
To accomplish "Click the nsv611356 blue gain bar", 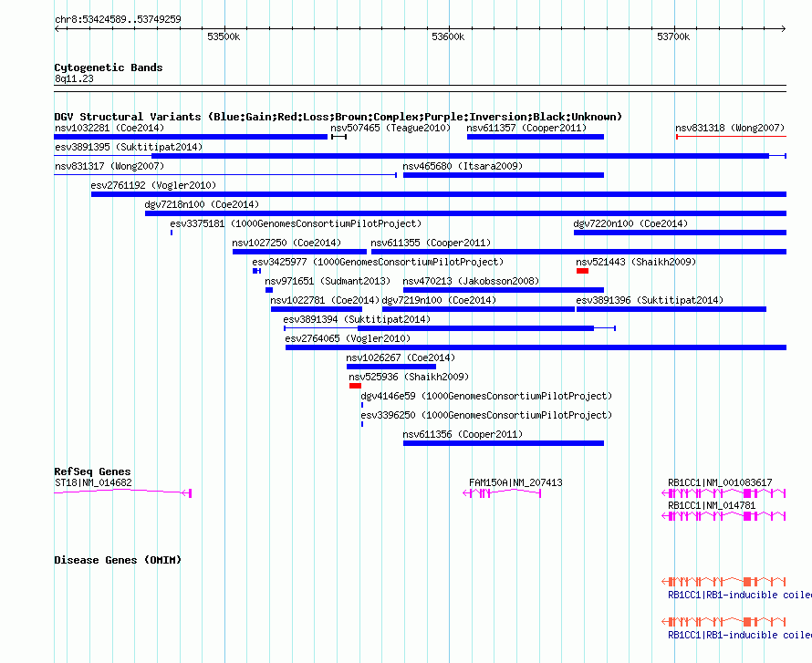I will pyautogui.click(x=504, y=443).
